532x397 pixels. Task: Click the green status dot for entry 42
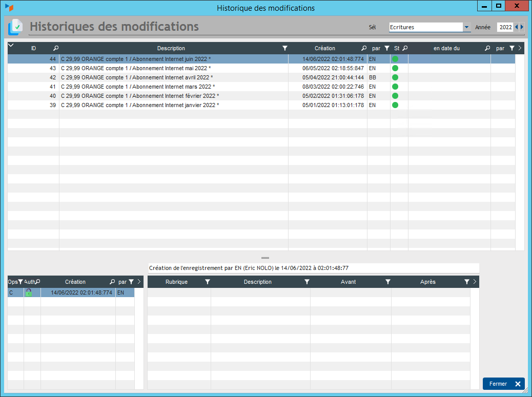coord(395,77)
